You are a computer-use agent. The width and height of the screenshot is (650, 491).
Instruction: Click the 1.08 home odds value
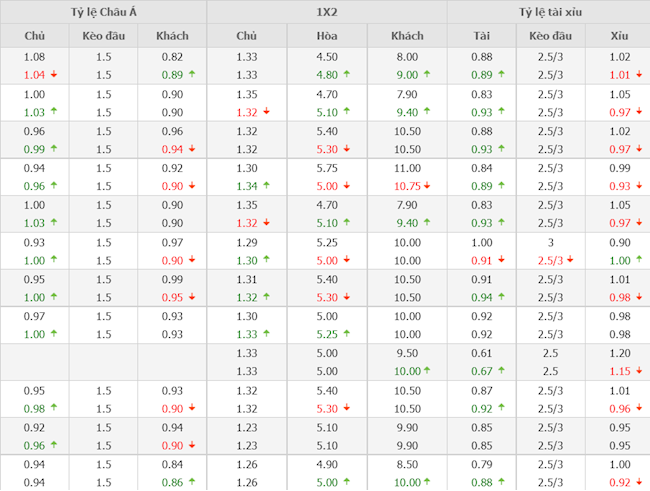(34, 57)
